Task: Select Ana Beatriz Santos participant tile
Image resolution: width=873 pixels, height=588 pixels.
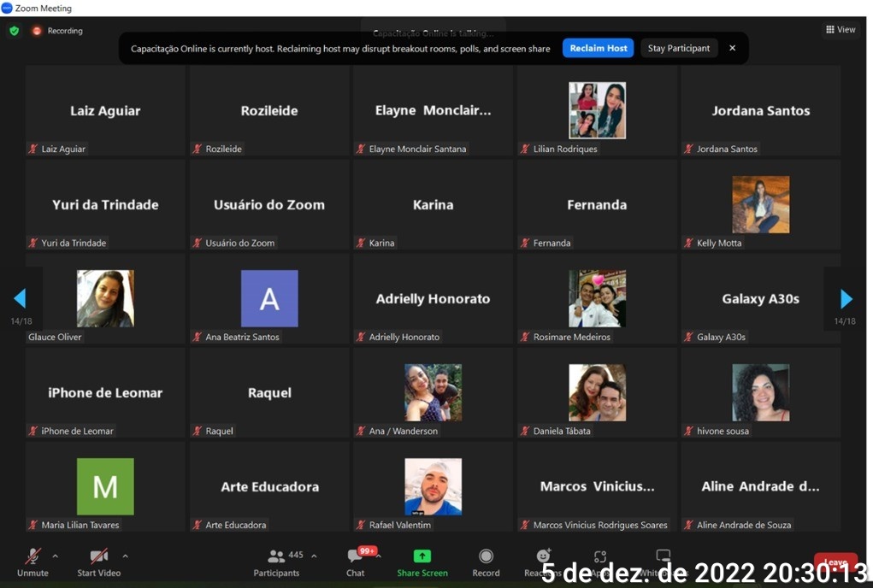Action: [269, 298]
